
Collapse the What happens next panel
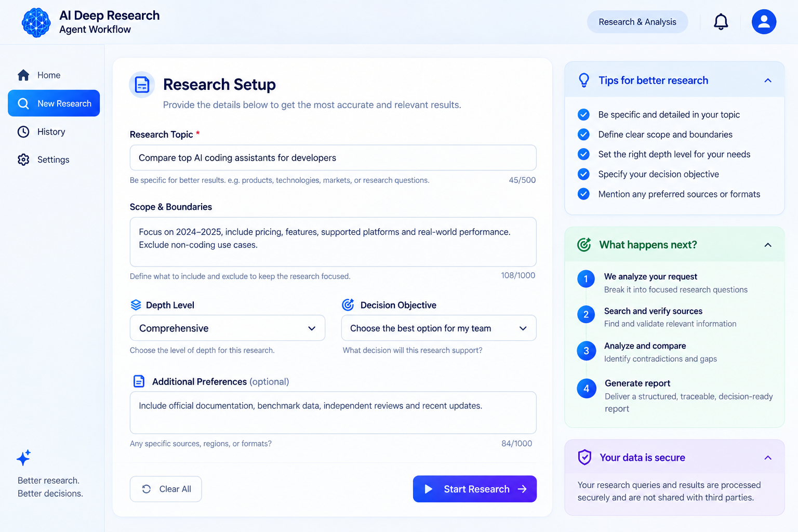tap(768, 245)
